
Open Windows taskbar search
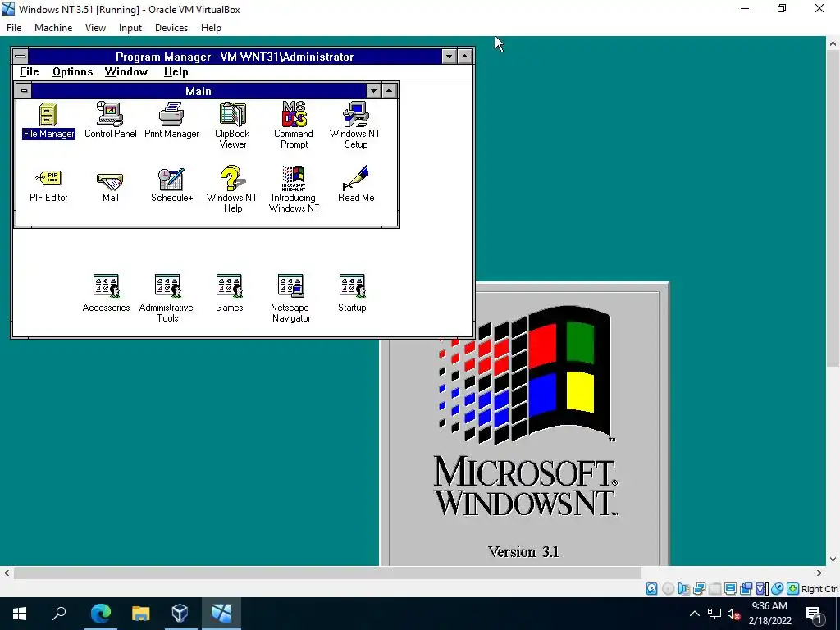(59, 614)
